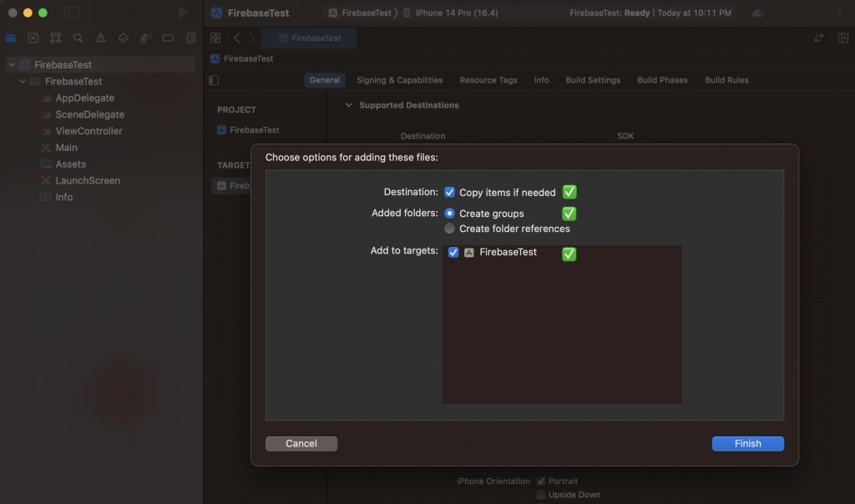The width and height of the screenshot is (855, 504).
Task: Collapse the root FirebaseTest project in navigator
Action: [x=12, y=65]
